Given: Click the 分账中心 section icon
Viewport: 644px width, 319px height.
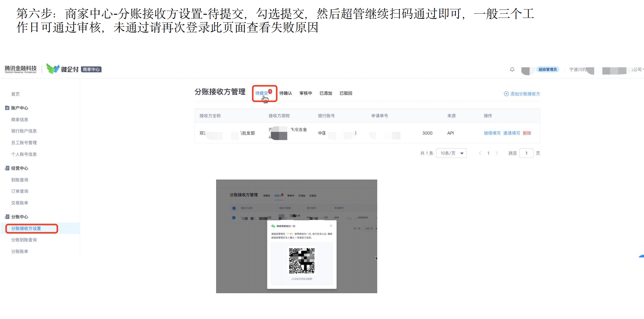Looking at the screenshot, I should click(x=7, y=217).
